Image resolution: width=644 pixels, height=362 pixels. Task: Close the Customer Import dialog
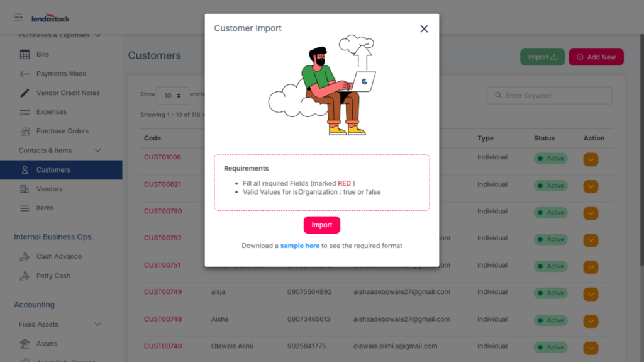[x=424, y=29]
